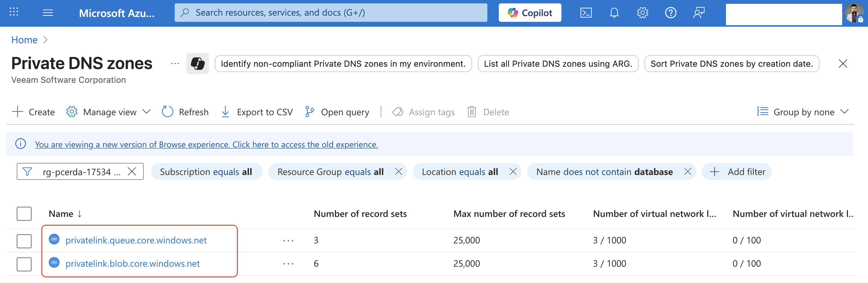Viewport: 868px width, 283px height.
Task: Click DNS icon of privatelink.queue.core.windows.net
Action: pyautogui.click(x=54, y=239)
